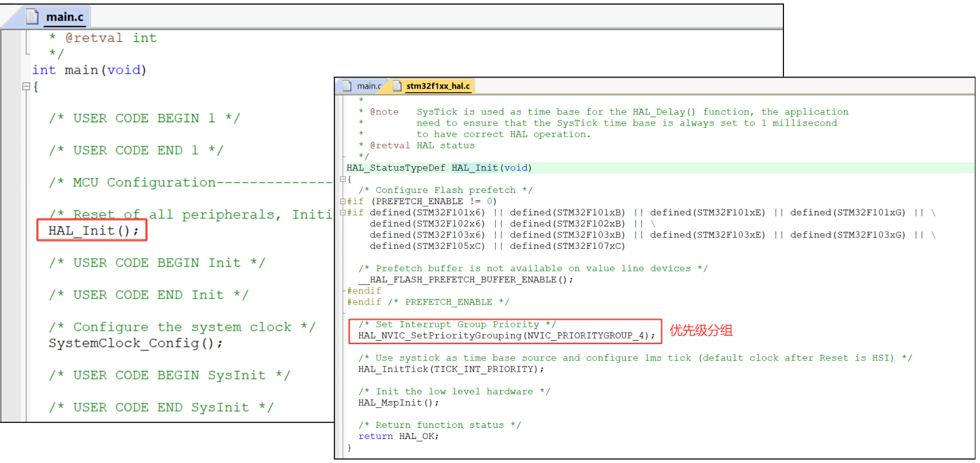This screenshot has height=463, width=980.
Task: Click the @note SysTick comment line
Action: tap(603, 112)
